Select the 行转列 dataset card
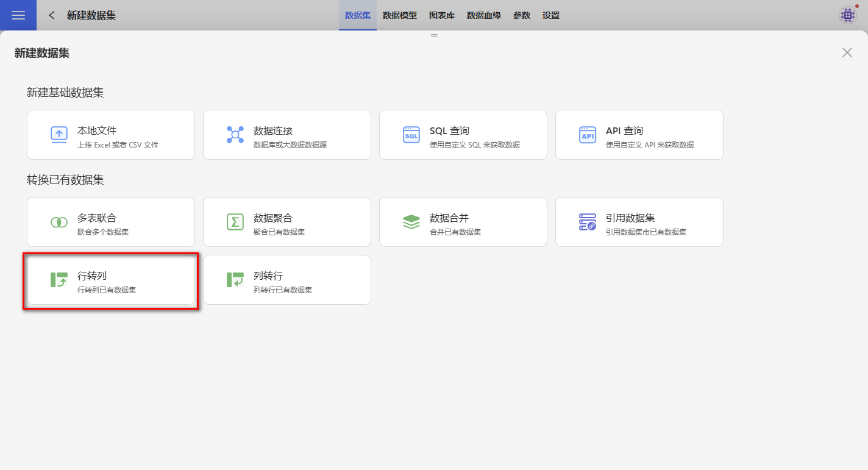Image resolution: width=868 pixels, height=470 pixels. 110,280
